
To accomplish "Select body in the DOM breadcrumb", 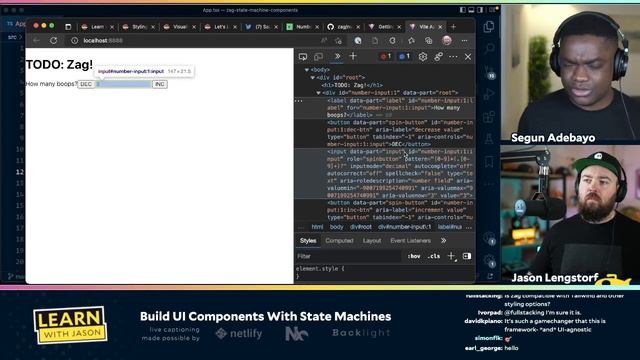I will pos(336,227).
